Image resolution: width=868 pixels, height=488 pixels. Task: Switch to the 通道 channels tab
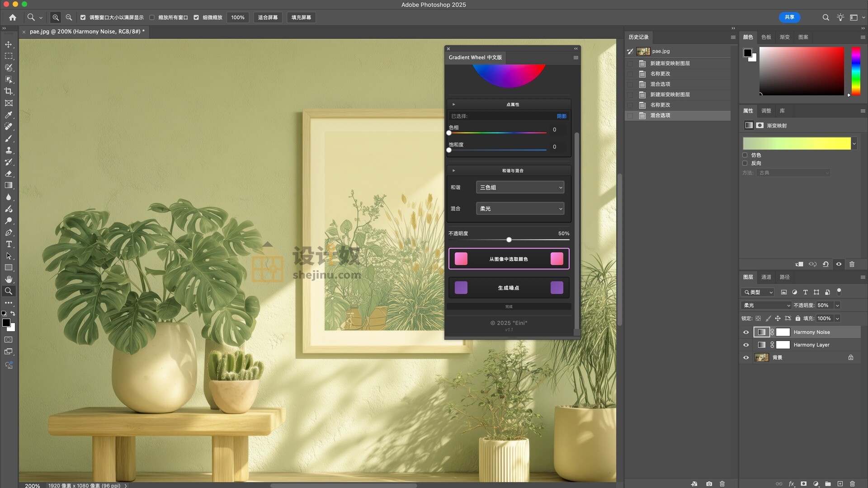tap(766, 277)
